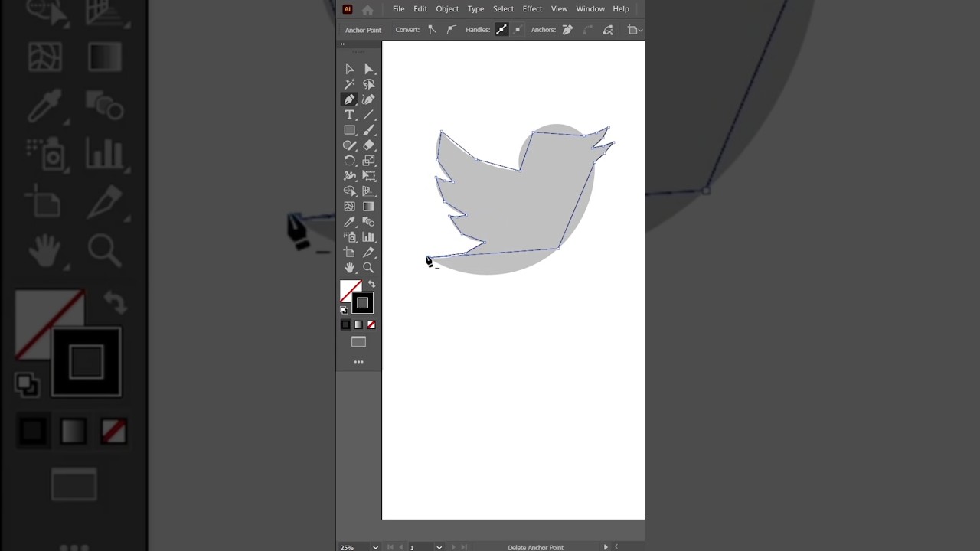The width and height of the screenshot is (980, 551).
Task: Click the Stroke color swatch
Action: [x=363, y=304]
